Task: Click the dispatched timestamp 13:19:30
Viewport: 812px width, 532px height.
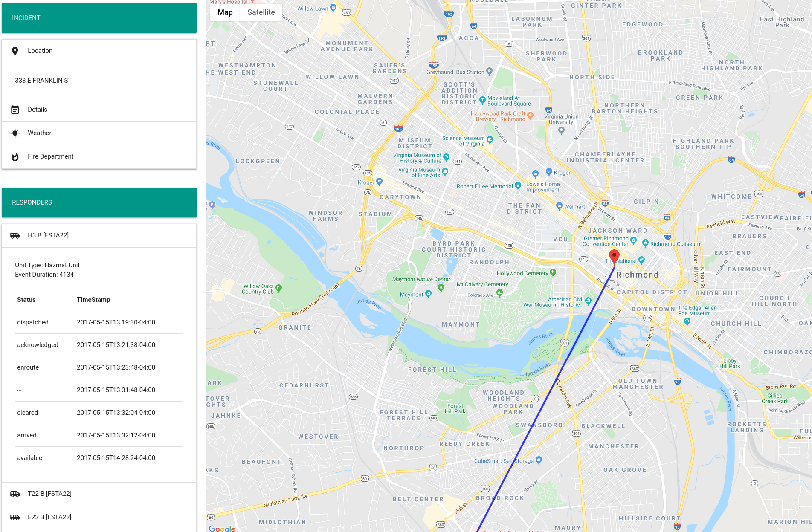Action: pos(116,322)
